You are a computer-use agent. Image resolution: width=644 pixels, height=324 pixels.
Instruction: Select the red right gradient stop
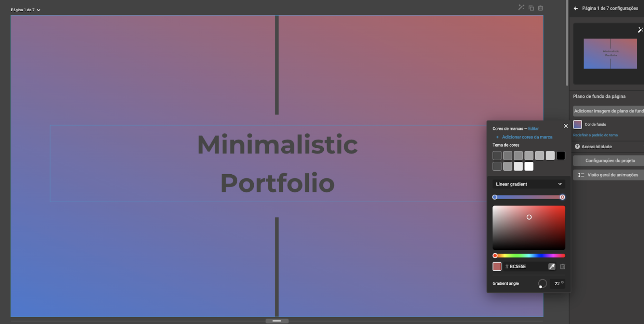[x=562, y=197]
